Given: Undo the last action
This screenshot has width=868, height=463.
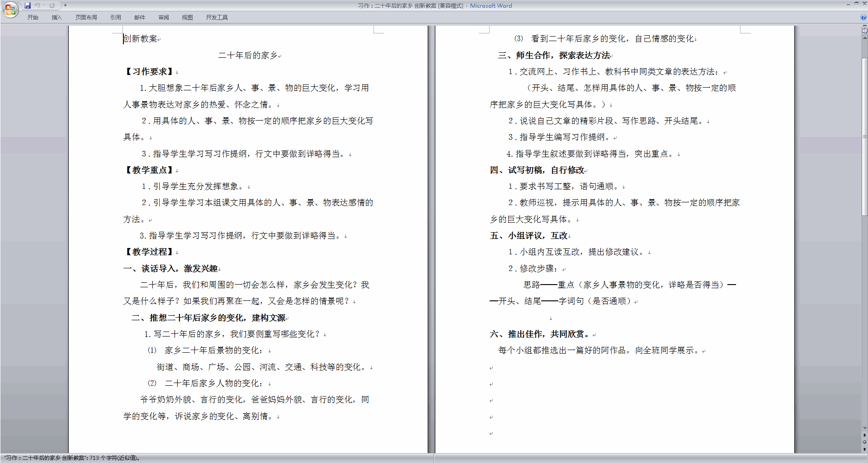Looking at the screenshot, I should [38, 5].
